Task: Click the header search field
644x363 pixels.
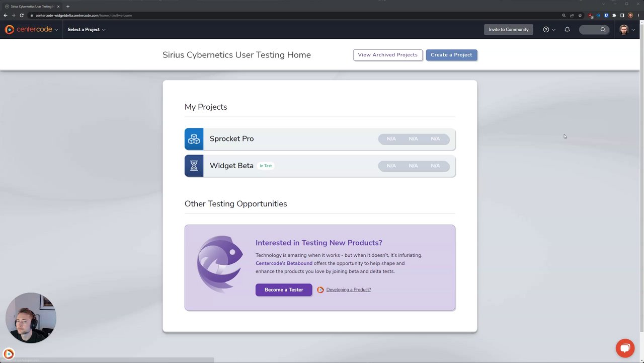Action: click(593, 30)
